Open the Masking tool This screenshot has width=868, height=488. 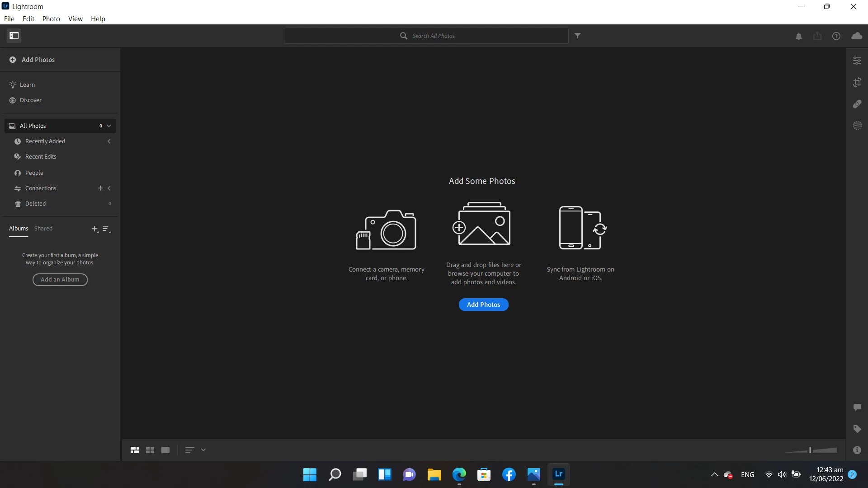(x=857, y=126)
